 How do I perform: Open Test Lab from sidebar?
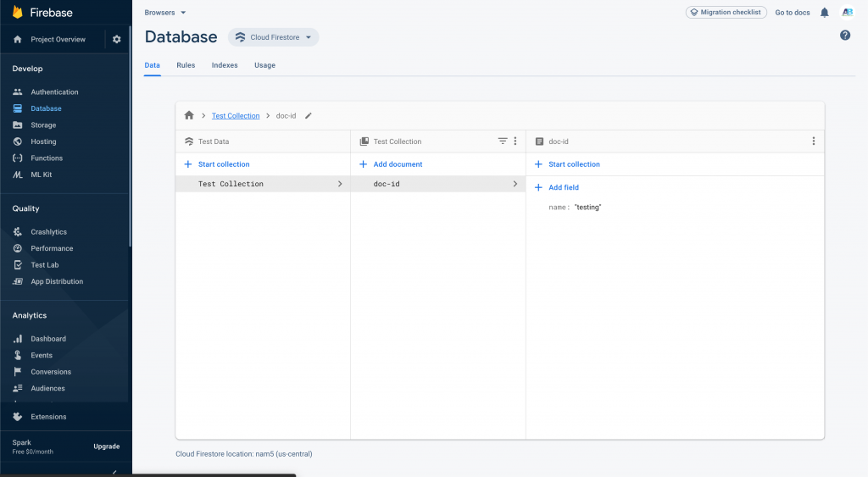(44, 265)
